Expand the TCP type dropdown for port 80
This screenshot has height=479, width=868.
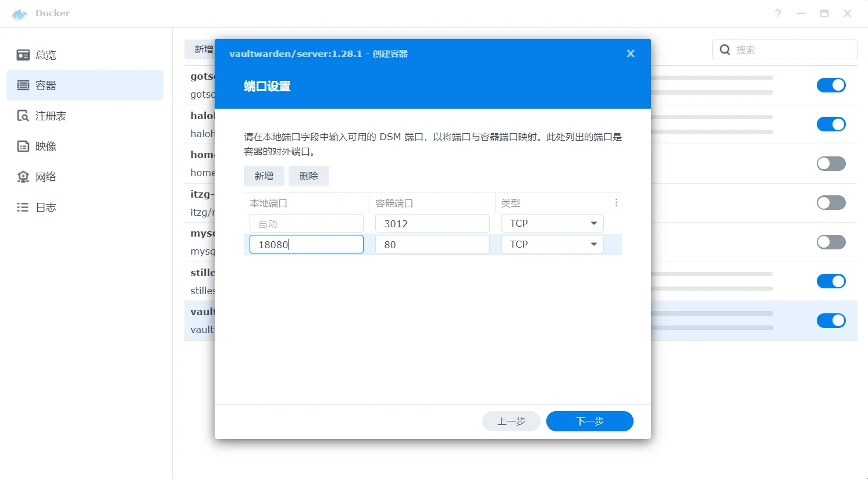click(x=593, y=245)
